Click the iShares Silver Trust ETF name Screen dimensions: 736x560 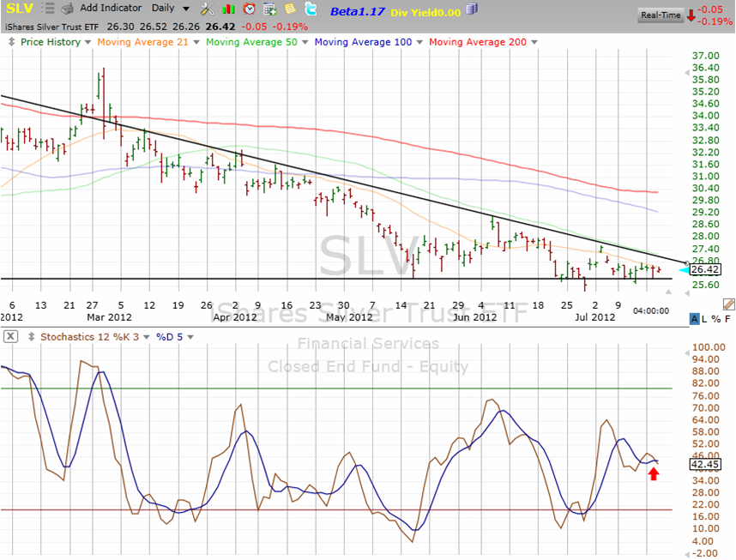52,27
